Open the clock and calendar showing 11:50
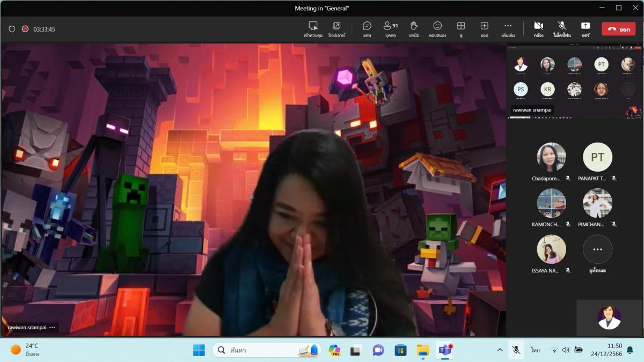This screenshot has width=644, height=362. [x=608, y=350]
